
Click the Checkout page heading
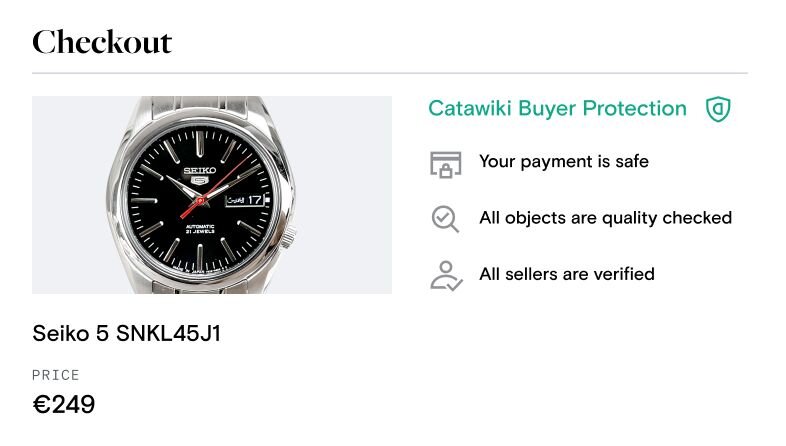pyautogui.click(x=102, y=42)
